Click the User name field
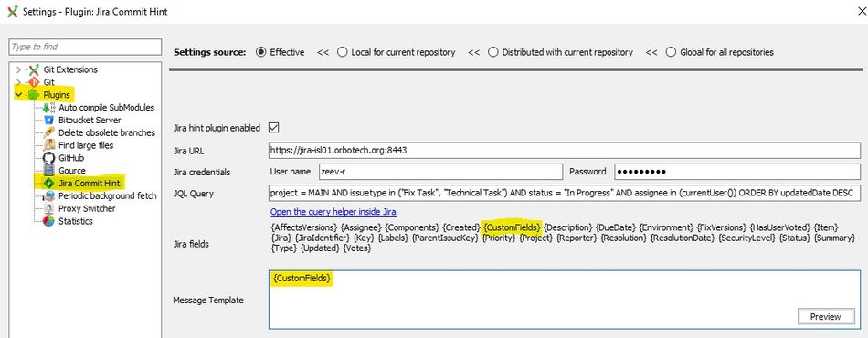868x338 pixels. 440,172
